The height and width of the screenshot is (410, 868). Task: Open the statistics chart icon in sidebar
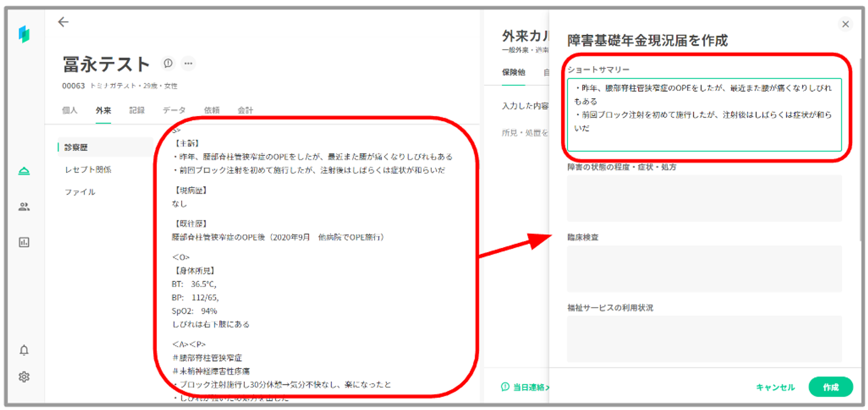click(24, 242)
